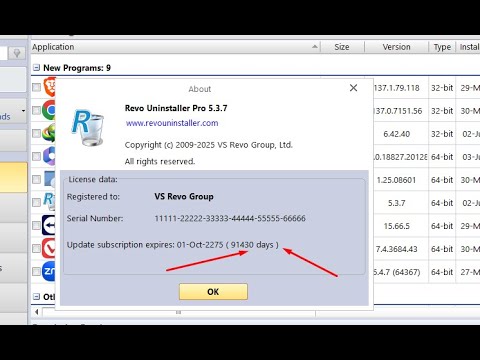Click the version cell 137.1.79.118
480x360 pixels.
point(396,88)
